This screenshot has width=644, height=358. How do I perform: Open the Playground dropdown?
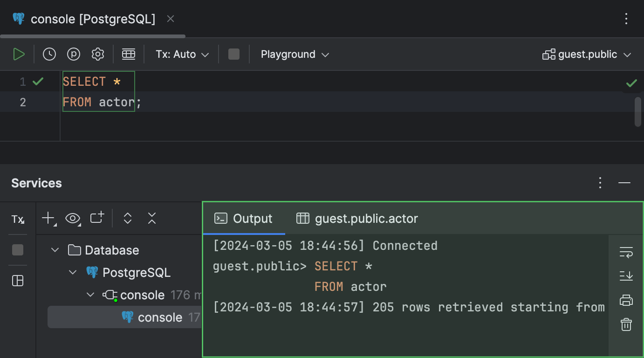click(295, 54)
